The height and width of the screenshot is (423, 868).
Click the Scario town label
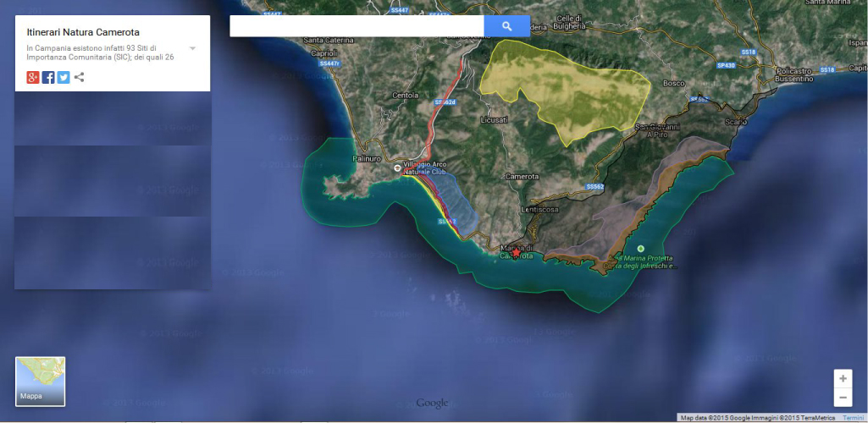736,122
